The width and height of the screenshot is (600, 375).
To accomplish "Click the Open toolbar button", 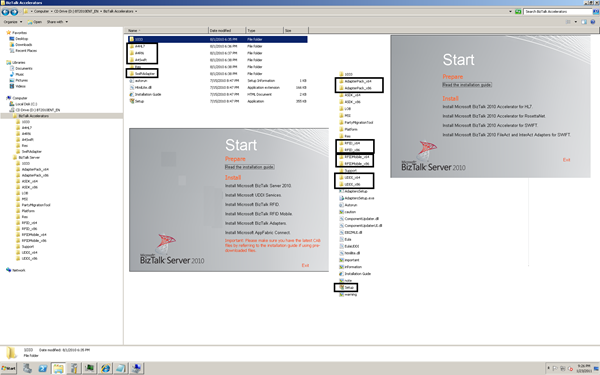I will 35,22.
